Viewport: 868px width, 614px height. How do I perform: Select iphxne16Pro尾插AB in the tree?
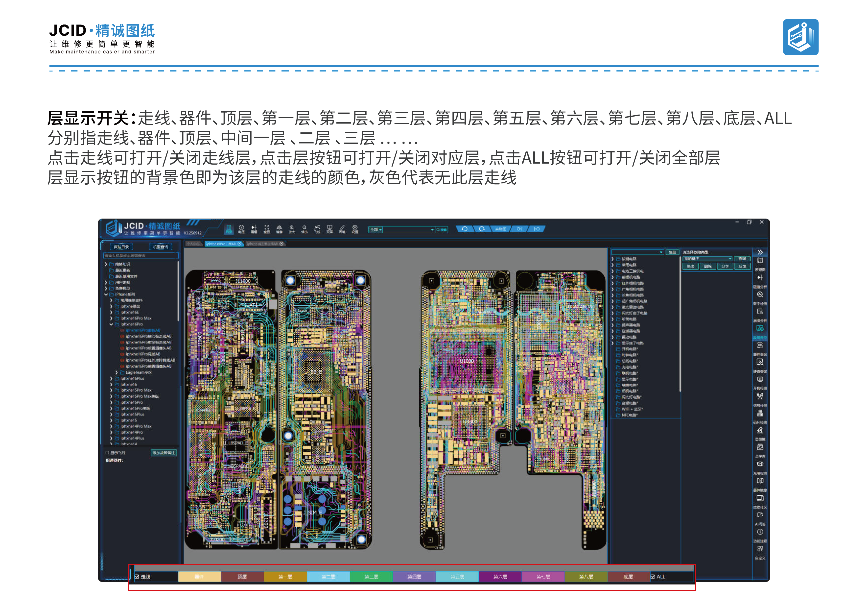pos(143,354)
